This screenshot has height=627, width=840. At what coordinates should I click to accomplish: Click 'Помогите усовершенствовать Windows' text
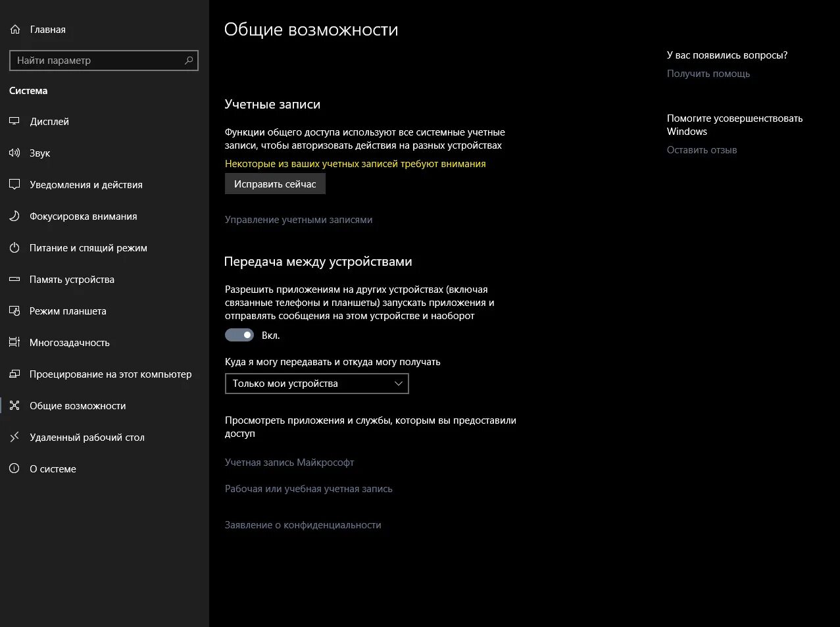coord(735,125)
